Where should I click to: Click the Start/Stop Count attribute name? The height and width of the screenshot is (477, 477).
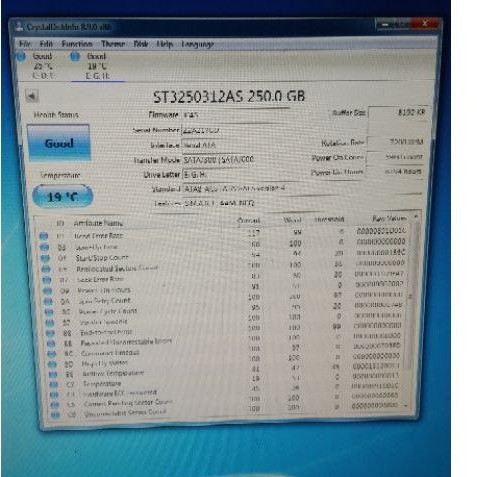pos(102,258)
